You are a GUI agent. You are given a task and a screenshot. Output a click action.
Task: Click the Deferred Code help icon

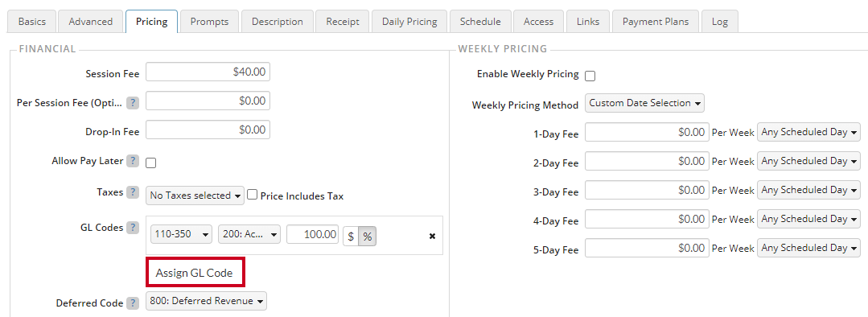[133, 303]
